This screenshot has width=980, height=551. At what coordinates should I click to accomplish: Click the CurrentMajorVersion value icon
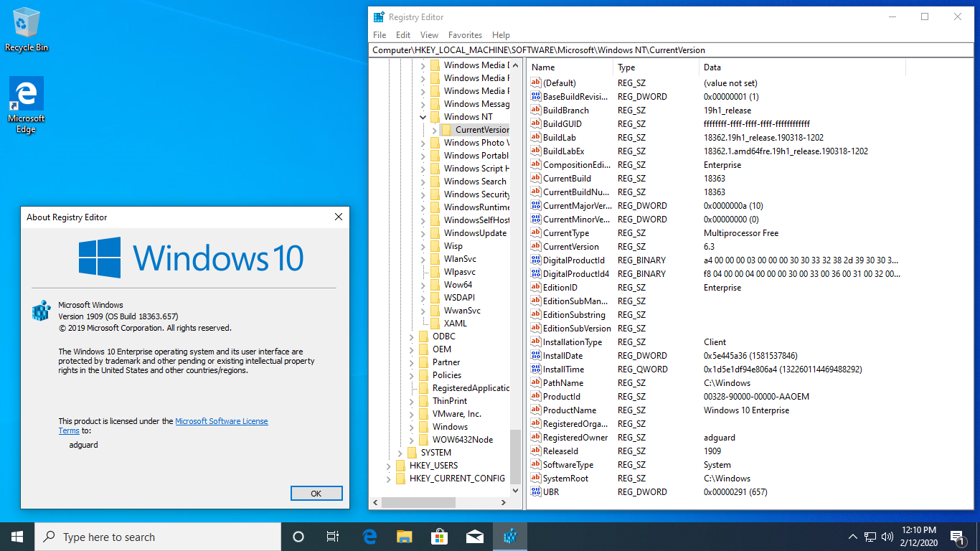[x=535, y=206]
